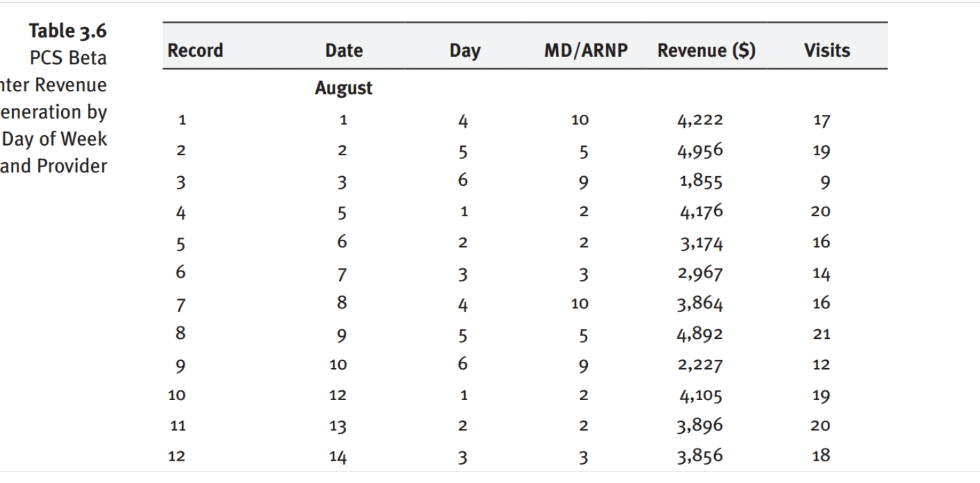Click the Visits column header

point(828,51)
